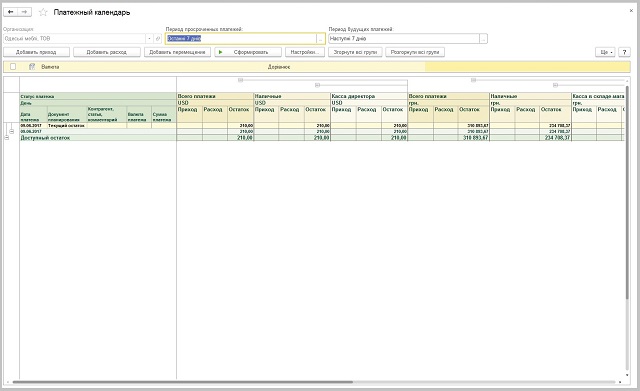Open help with the question mark button
Image resolution: width=640 pixels, height=391 pixels.
pos(624,52)
